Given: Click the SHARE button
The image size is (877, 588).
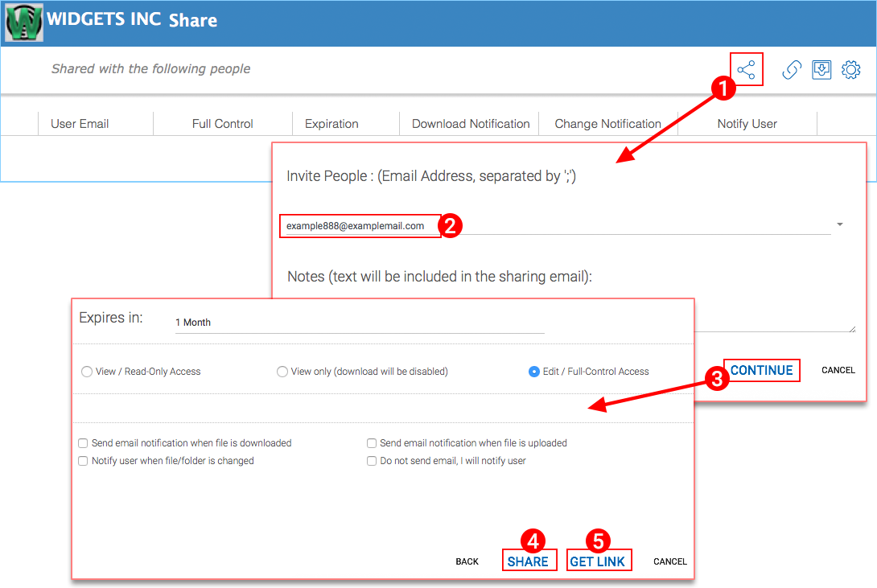Looking at the screenshot, I should point(529,561).
